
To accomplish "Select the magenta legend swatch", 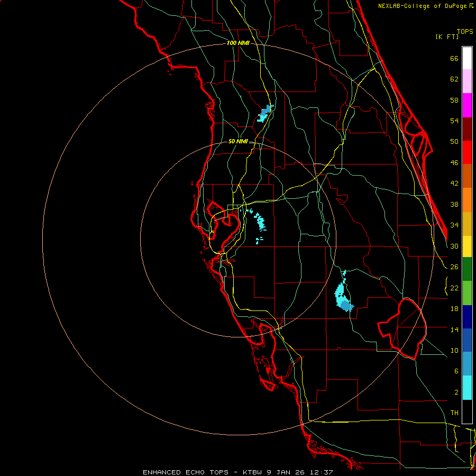I will (467, 105).
